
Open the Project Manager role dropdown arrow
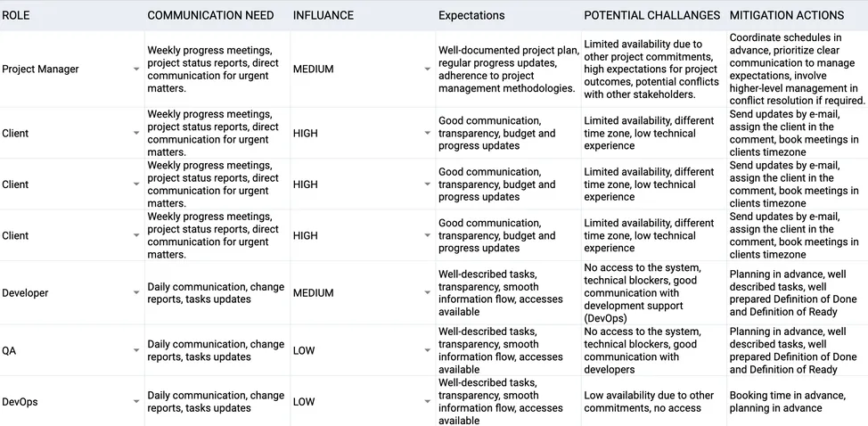(136, 70)
